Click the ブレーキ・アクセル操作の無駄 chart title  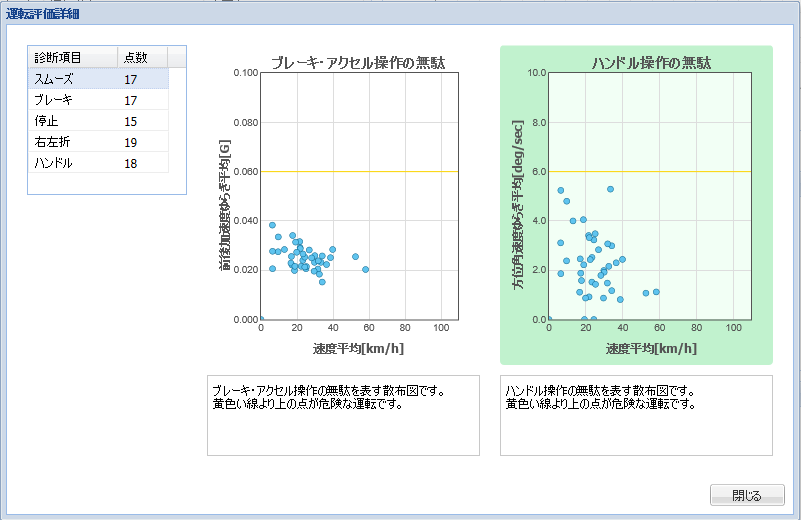tap(358, 62)
